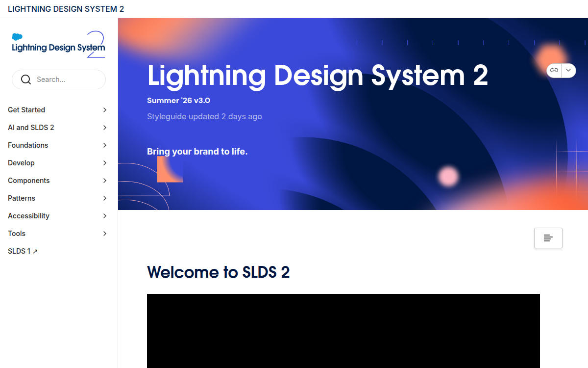Open the AI and SLDS 2 menu item
588x368 pixels.
click(x=31, y=128)
